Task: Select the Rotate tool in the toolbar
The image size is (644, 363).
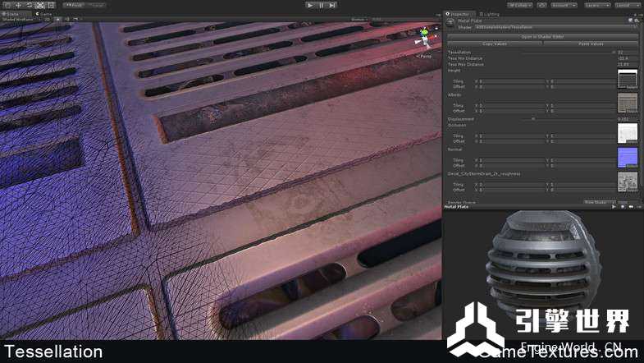Action: point(30,6)
